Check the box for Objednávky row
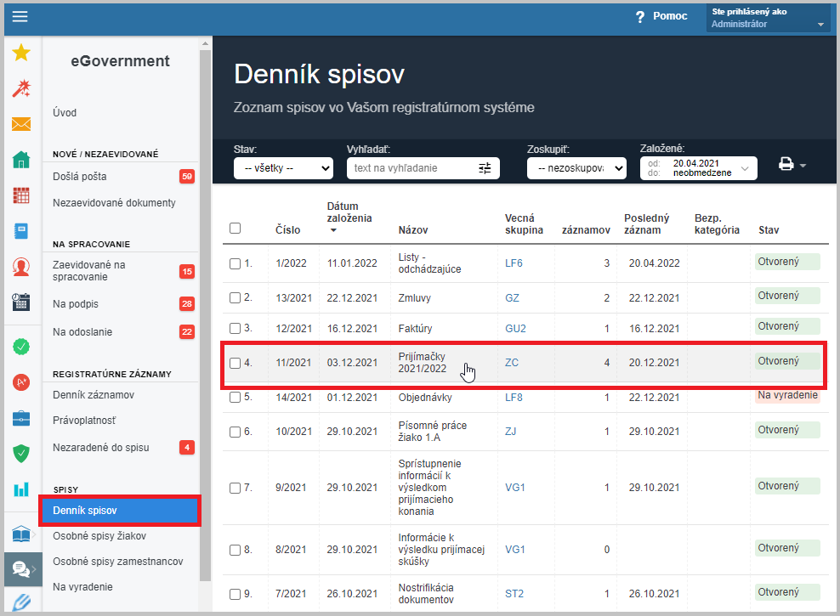840x616 pixels. (236, 397)
